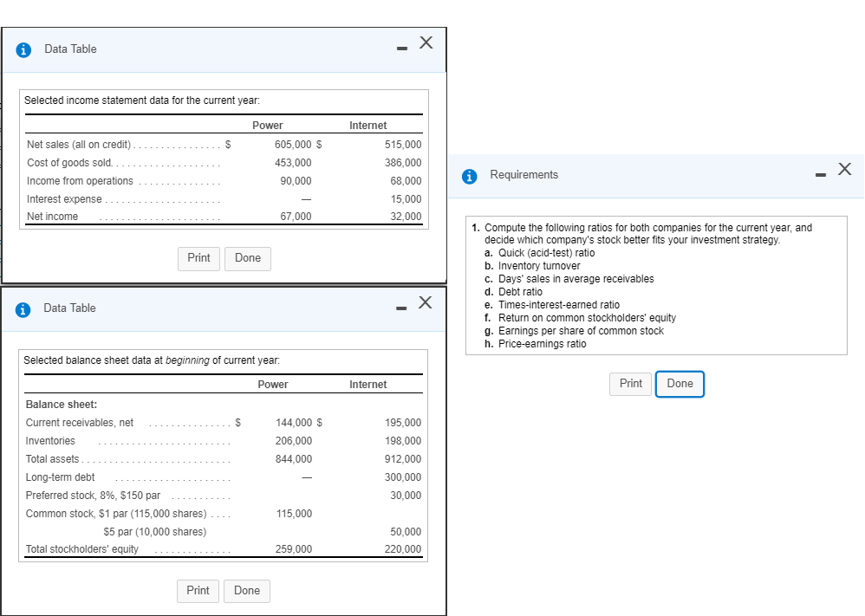Toggle the balance sheet table closed with X
Viewport: 865px width, 616px height.
tap(425, 302)
